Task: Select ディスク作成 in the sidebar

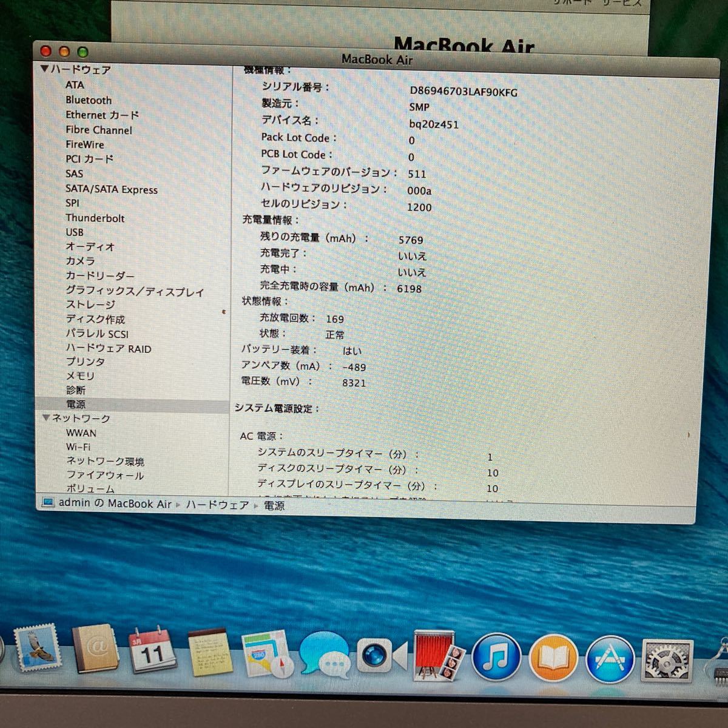Action: pyautogui.click(x=95, y=319)
